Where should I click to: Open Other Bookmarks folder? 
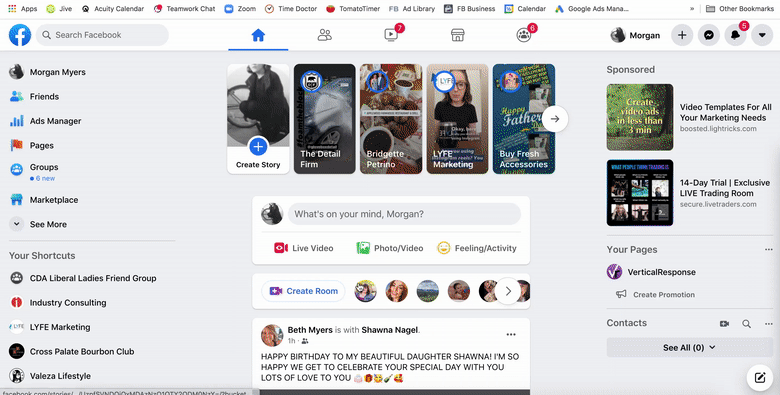pyautogui.click(x=740, y=8)
